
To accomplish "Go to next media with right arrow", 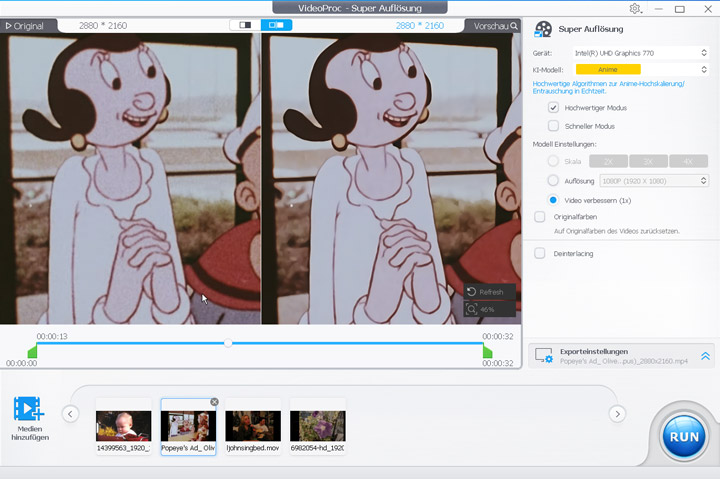I will pos(618,414).
